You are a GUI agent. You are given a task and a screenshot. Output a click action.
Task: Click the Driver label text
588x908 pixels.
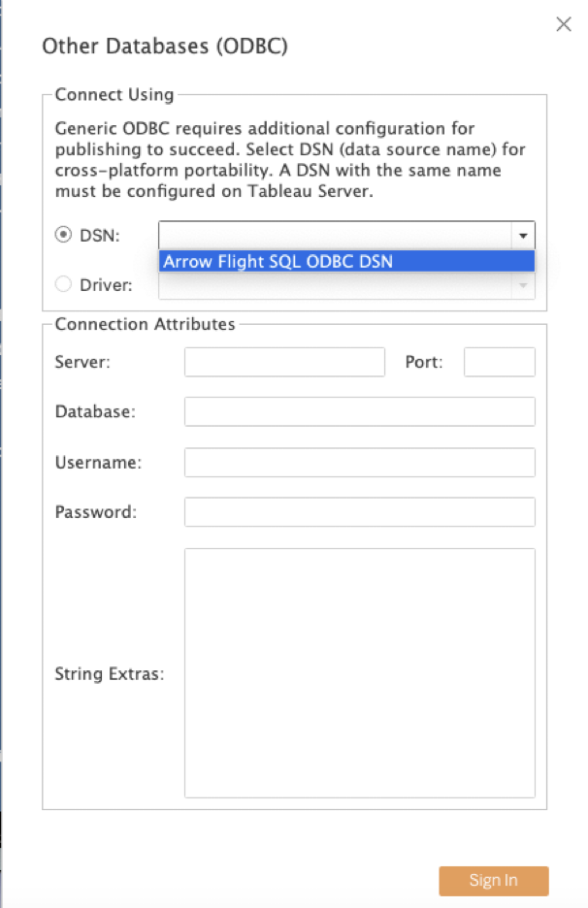[x=106, y=285]
